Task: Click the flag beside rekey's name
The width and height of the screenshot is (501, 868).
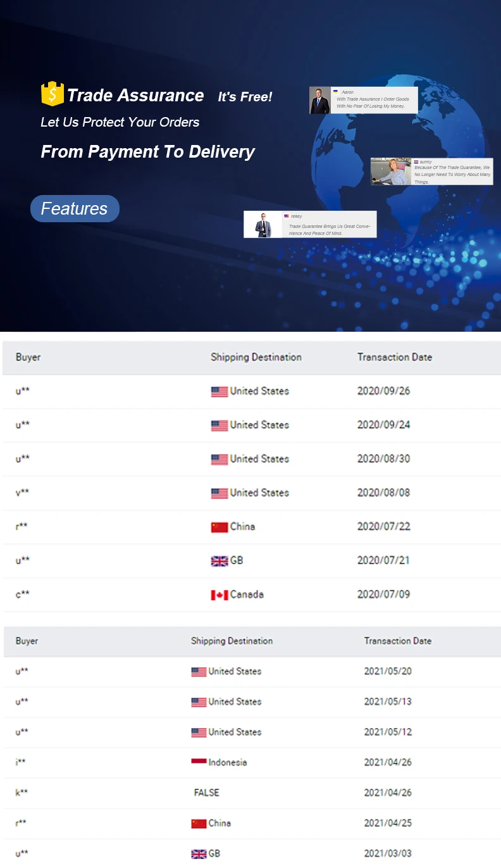Action: tap(287, 216)
